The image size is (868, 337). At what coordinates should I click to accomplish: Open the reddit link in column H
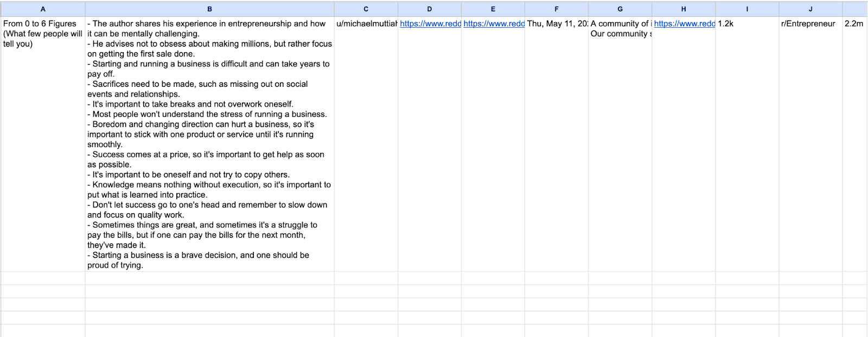pyautogui.click(x=684, y=24)
